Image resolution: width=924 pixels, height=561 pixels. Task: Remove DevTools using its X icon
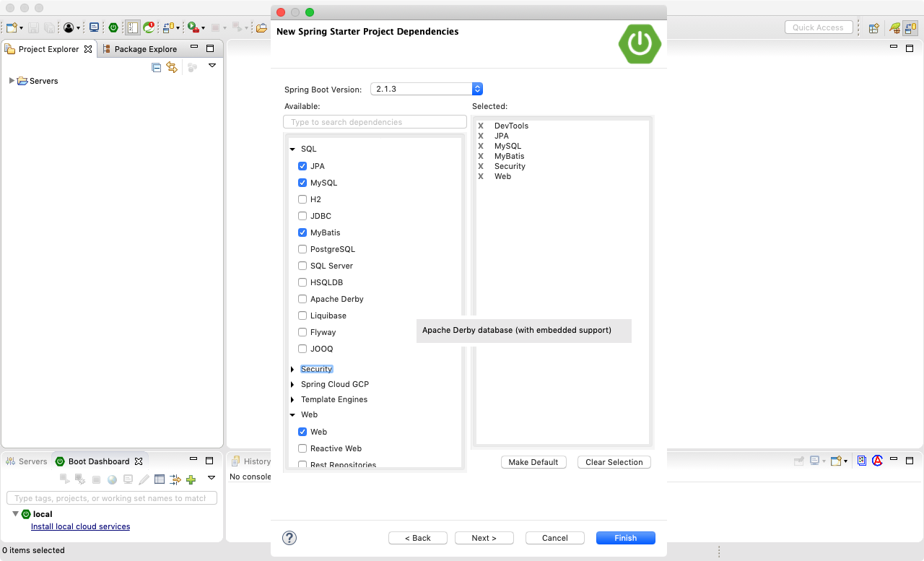click(481, 126)
